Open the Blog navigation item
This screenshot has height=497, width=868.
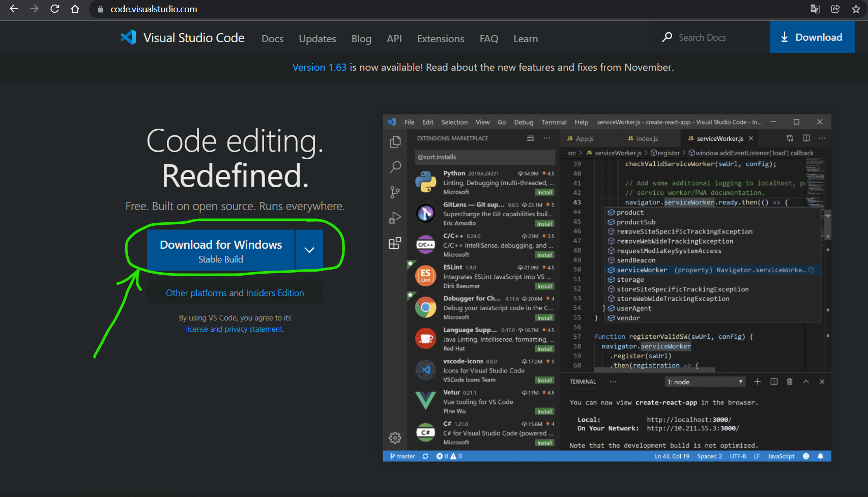(361, 39)
